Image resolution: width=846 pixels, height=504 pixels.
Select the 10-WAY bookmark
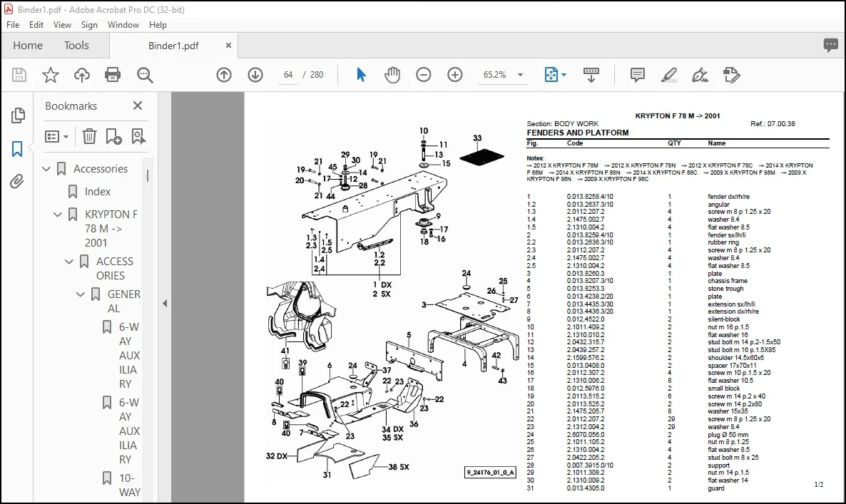coord(130,485)
